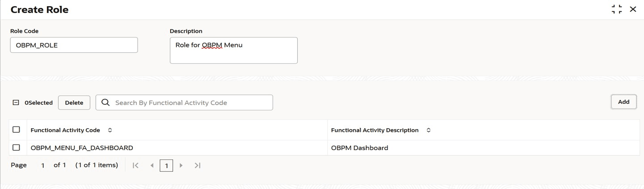Click the Add button

pyautogui.click(x=623, y=102)
